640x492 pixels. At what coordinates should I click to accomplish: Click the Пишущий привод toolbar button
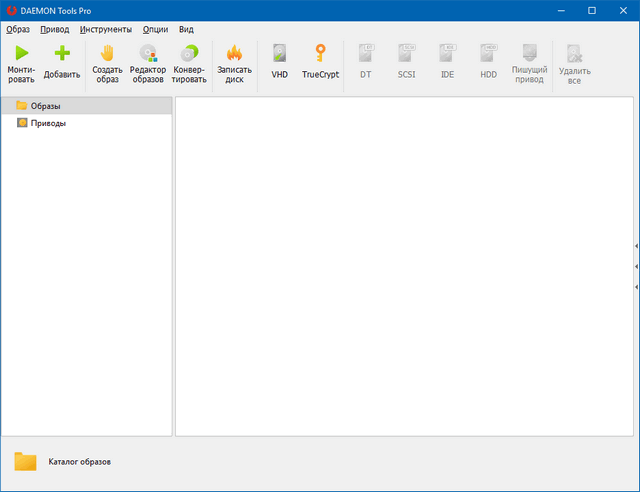(x=529, y=54)
